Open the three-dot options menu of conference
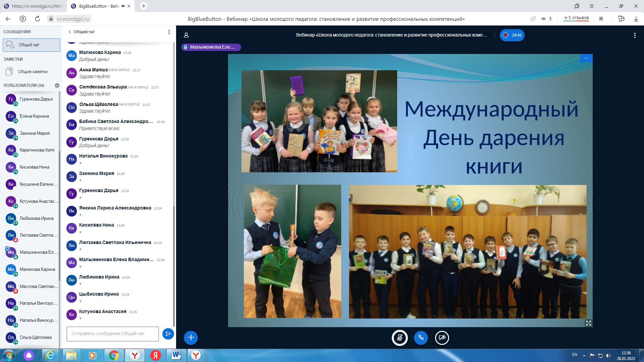The width and height of the screenshot is (644, 362). [635, 35]
